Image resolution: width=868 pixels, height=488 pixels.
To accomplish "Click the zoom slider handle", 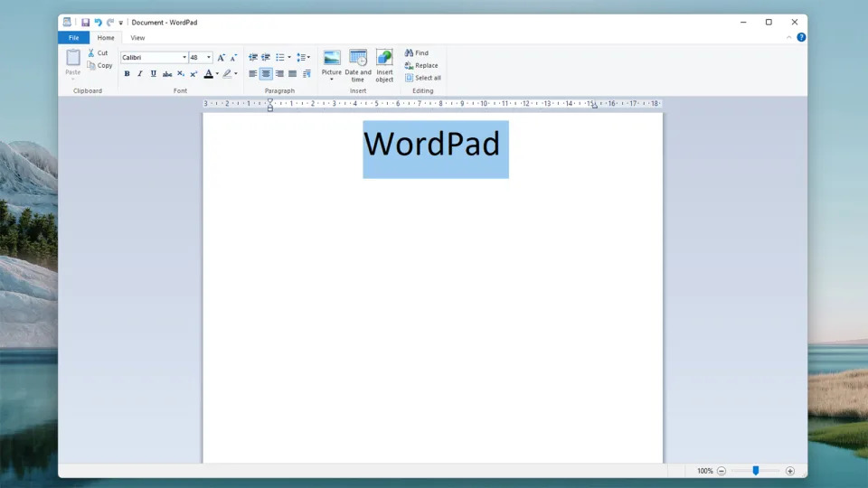I will point(756,471).
